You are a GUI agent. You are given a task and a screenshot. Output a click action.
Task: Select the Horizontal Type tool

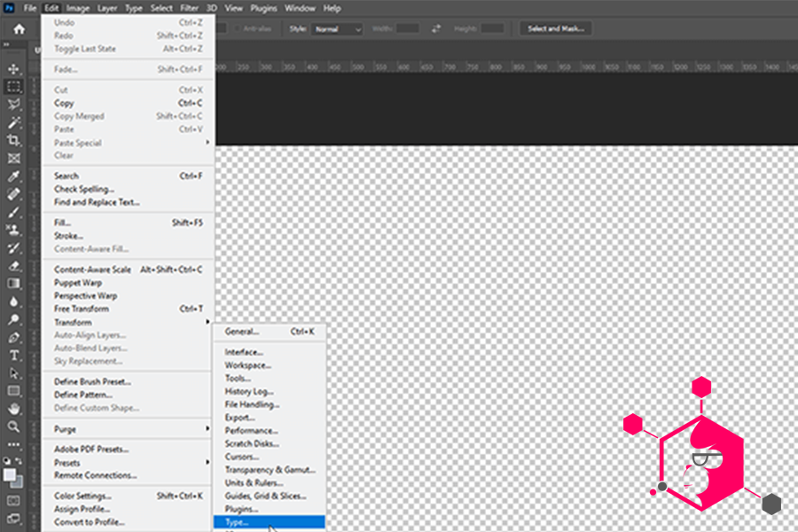(13, 356)
